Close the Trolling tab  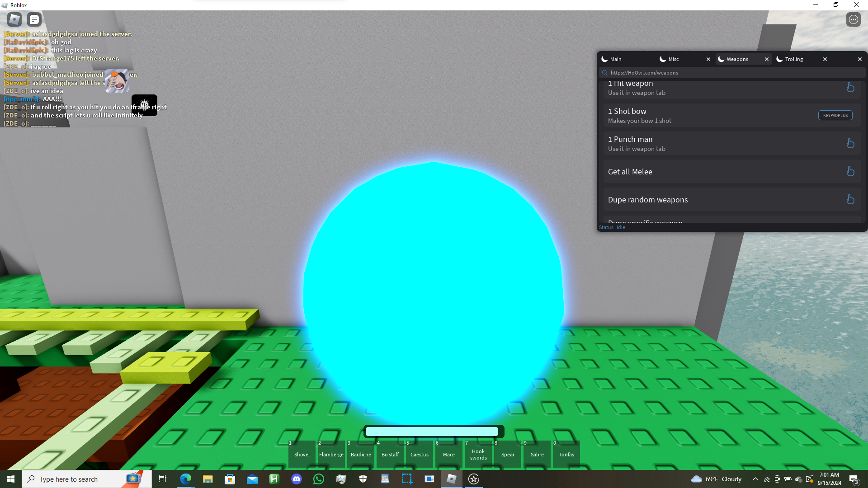click(825, 59)
